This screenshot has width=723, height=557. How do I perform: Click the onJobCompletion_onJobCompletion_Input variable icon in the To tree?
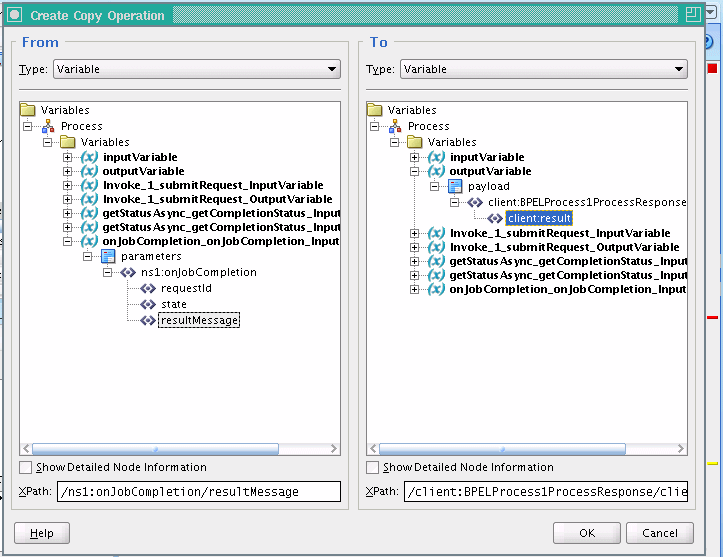(x=436, y=289)
